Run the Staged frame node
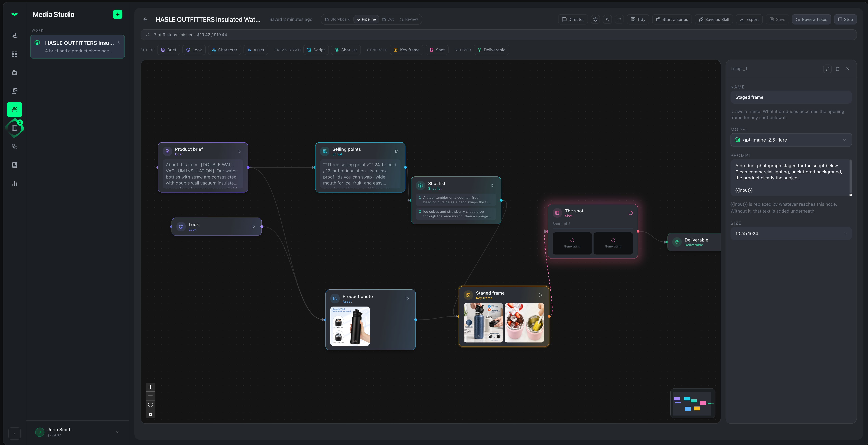The height and width of the screenshot is (445, 868). click(541, 295)
